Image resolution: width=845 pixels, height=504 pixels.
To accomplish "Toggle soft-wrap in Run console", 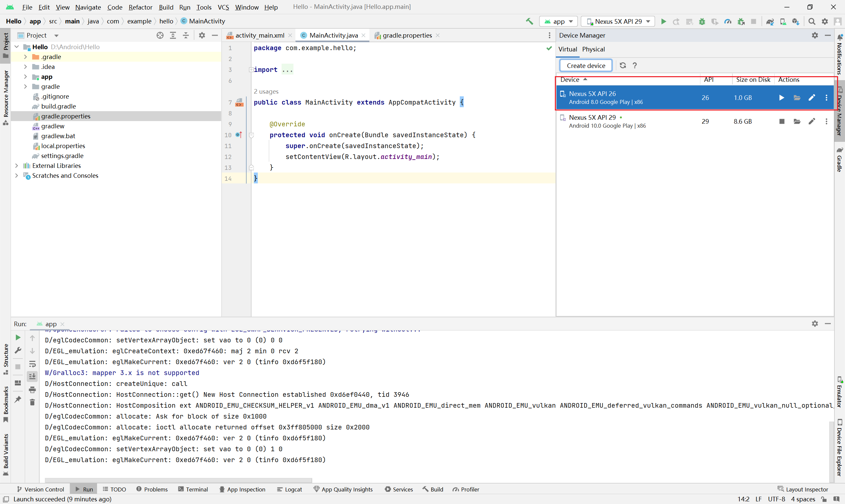I will pyautogui.click(x=32, y=364).
